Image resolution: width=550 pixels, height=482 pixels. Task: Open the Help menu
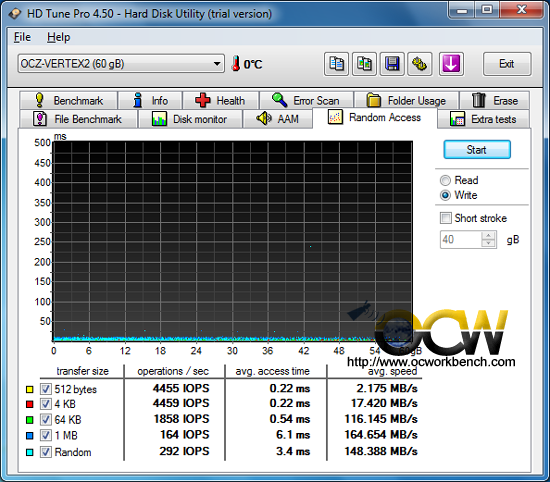59,37
